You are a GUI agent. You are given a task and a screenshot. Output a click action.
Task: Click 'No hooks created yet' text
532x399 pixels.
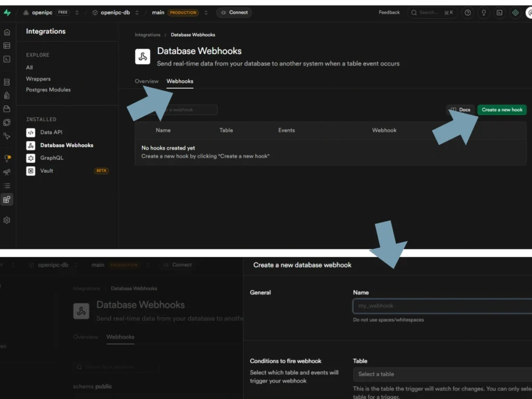(x=168, y=148)
